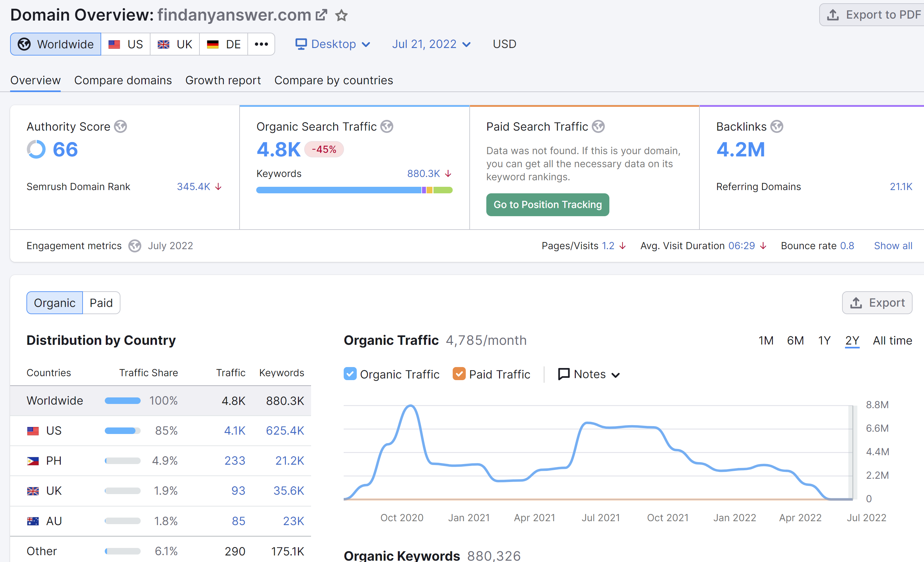This screenshot has height=562, width=924.
Task: Open Referring Domains 21.1K link
Action: pos(901,186)
